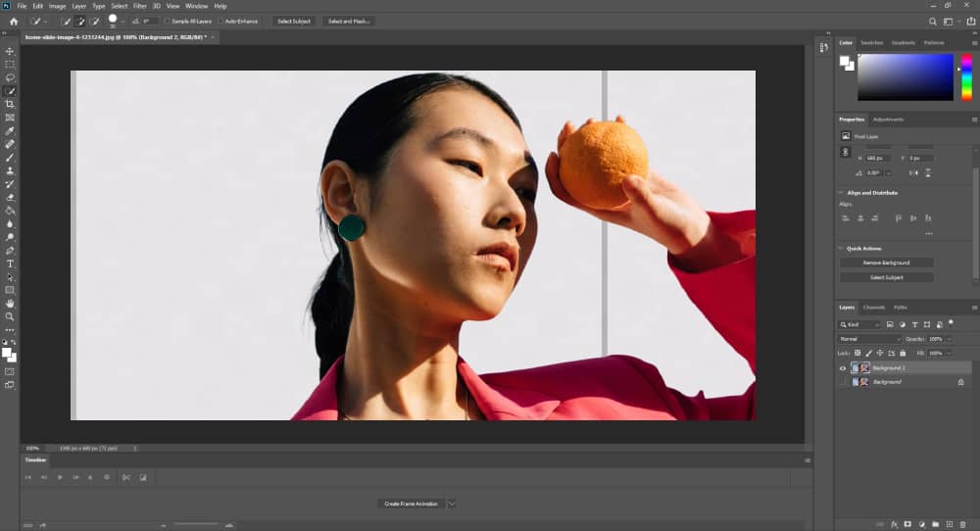Open the Opacity dropdown arrow
Screen dimensions: 980x531
tap(949, 339)
